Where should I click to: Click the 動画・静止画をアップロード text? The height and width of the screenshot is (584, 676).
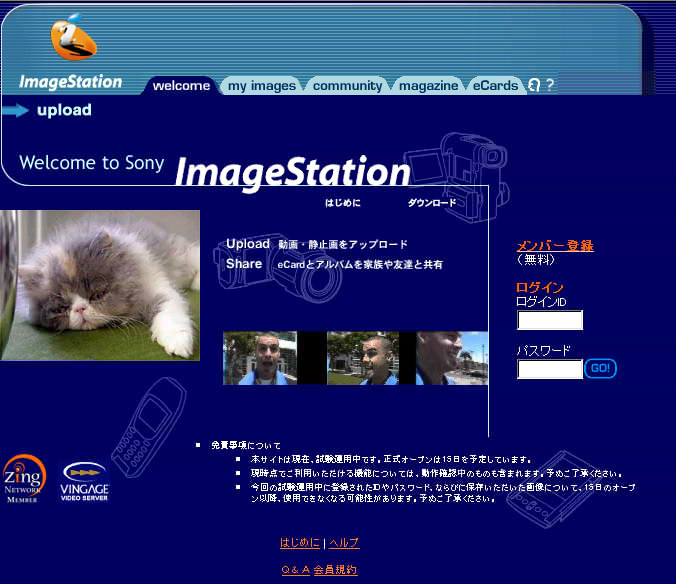click(343, 244)
